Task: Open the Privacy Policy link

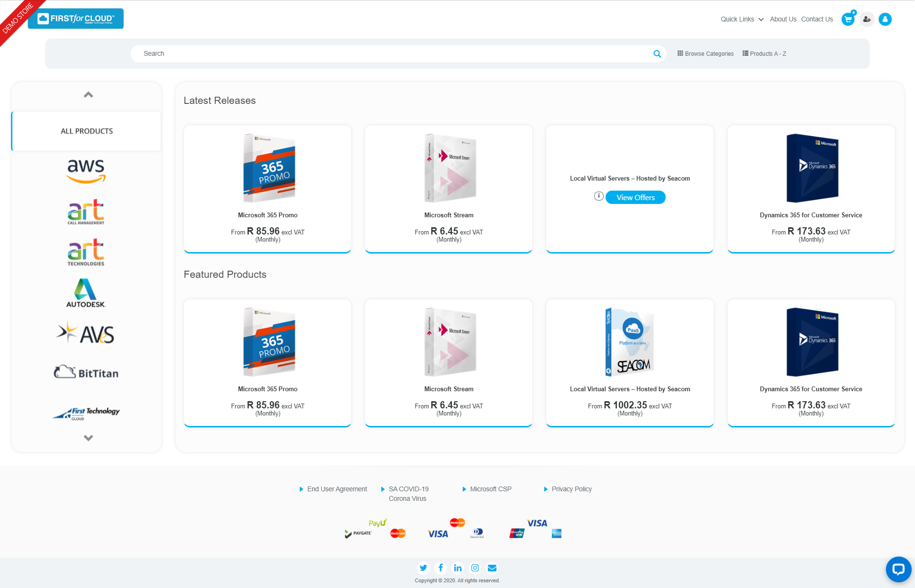Action: point(571,489)
